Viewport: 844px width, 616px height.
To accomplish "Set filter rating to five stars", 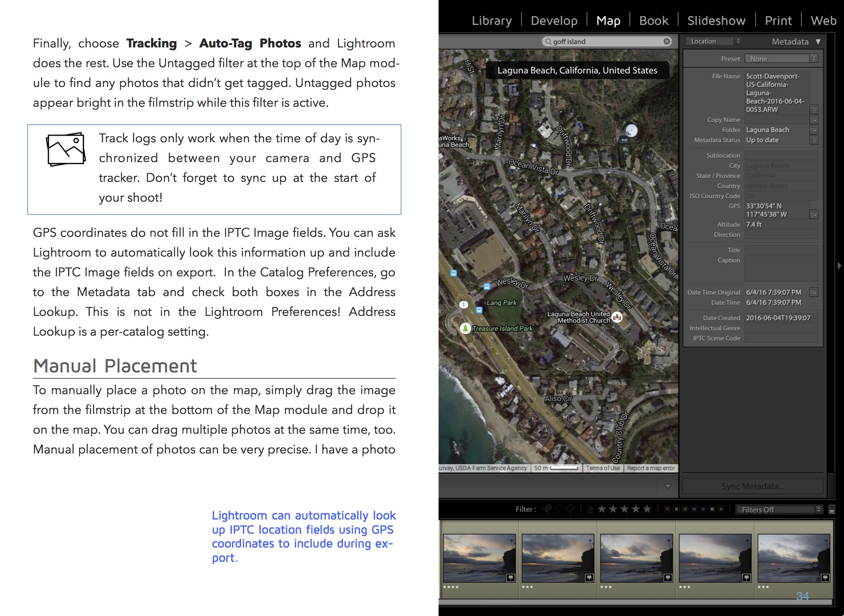I will (647, 509).
